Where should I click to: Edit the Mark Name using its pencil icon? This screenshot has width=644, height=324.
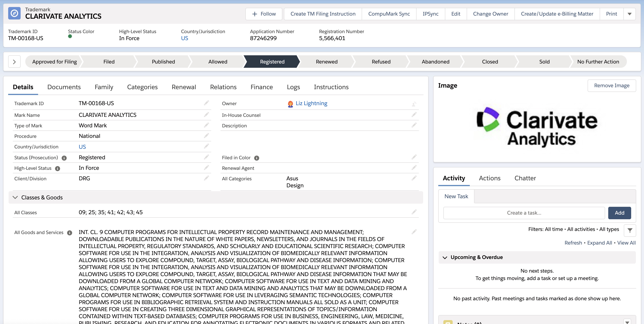[206, 114]
